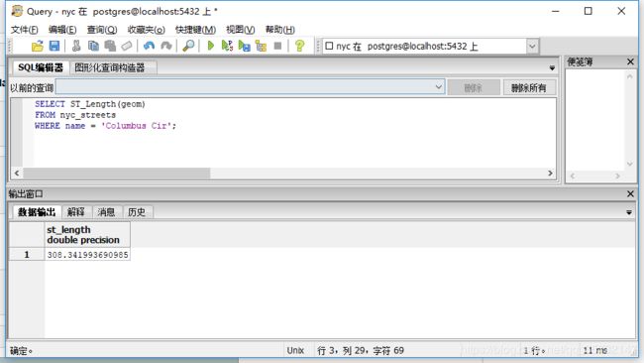Image resolution: width=644 pixels, height=363 pixels.
Task: Copy selected text toolbar icon
Action: pos(93,46)
